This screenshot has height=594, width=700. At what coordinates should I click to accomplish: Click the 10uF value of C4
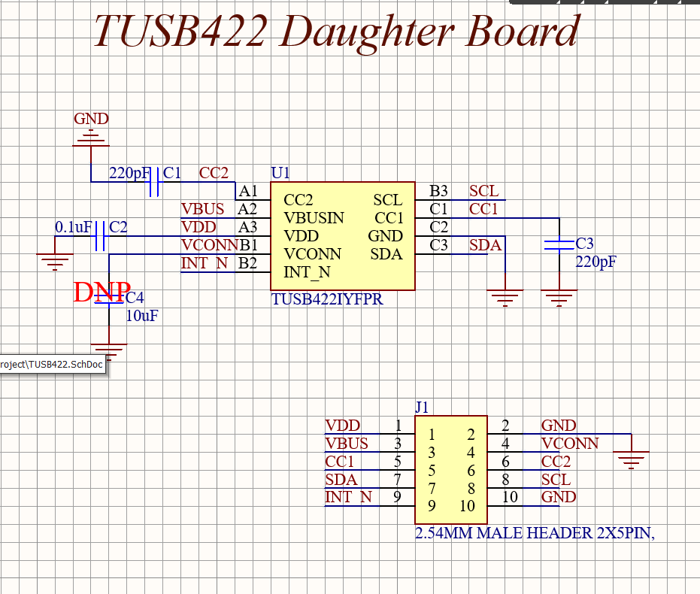(142, 316)
